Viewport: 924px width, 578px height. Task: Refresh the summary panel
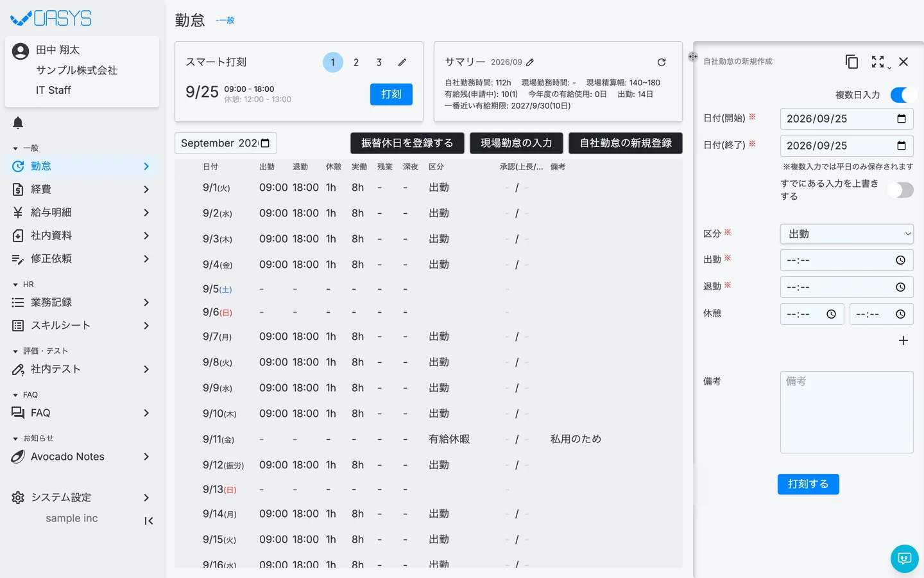[662, 62]
